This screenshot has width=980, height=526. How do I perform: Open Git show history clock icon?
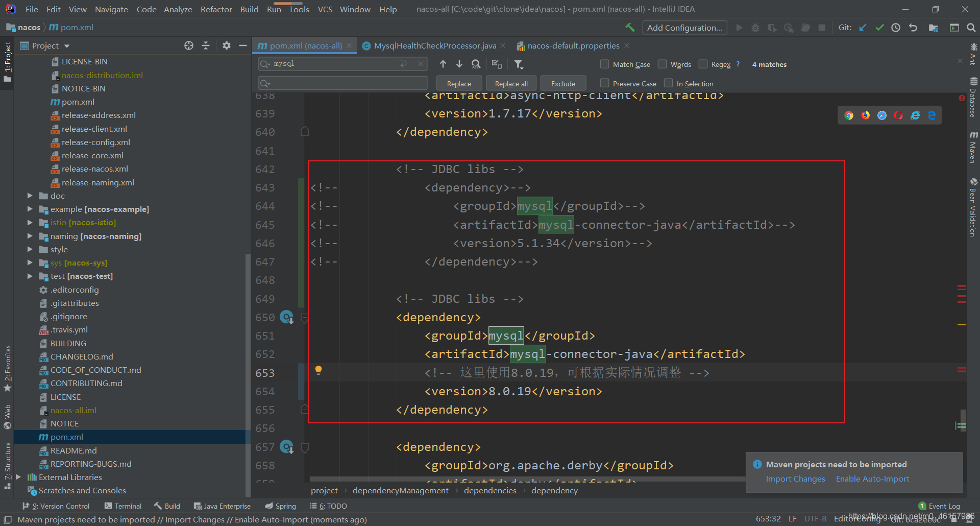tap(896, 28)
